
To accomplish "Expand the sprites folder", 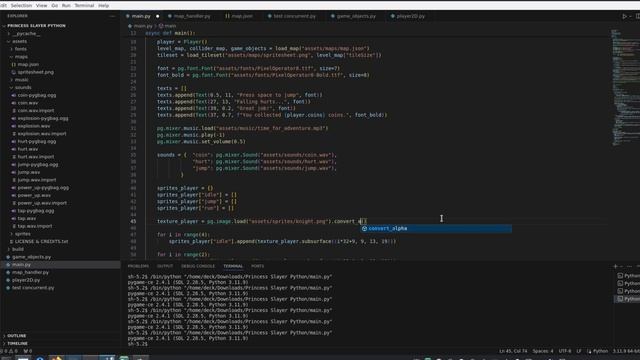I will point(22,234).
